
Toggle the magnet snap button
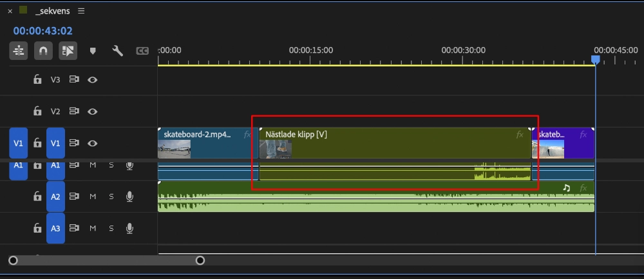click(x=43, y=51)
